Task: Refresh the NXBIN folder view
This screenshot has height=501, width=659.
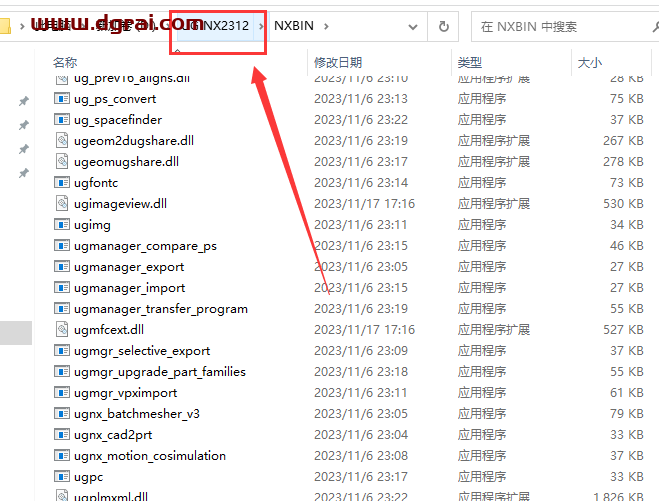Action: [x=443, y=26]
